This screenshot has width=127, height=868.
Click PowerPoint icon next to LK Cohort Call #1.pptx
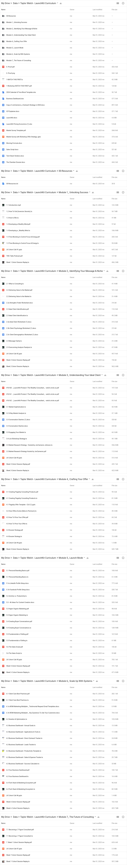click(x=3, y=250)
